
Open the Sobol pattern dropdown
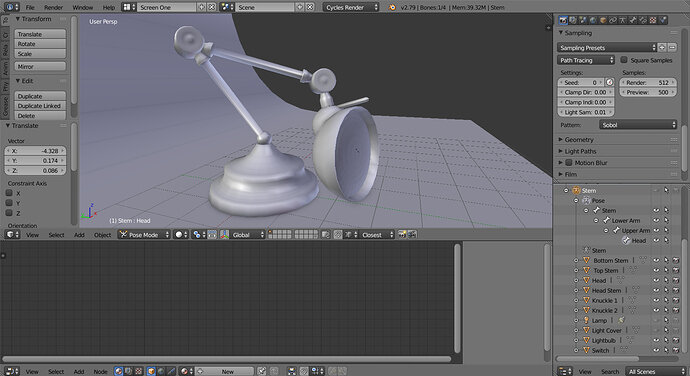[638, 125]
